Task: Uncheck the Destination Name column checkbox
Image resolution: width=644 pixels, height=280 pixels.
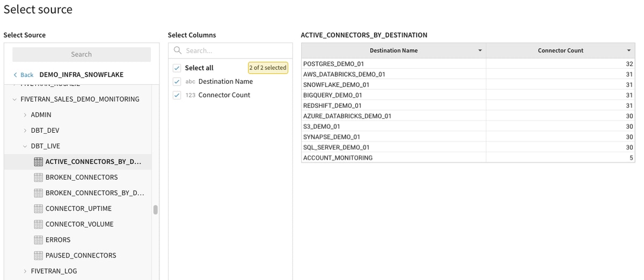Action: 177,82
